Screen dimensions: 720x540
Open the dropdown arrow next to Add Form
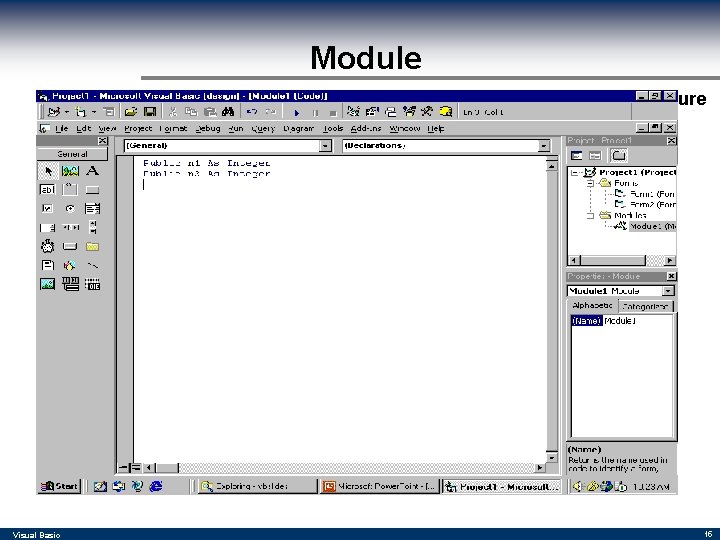94,112
